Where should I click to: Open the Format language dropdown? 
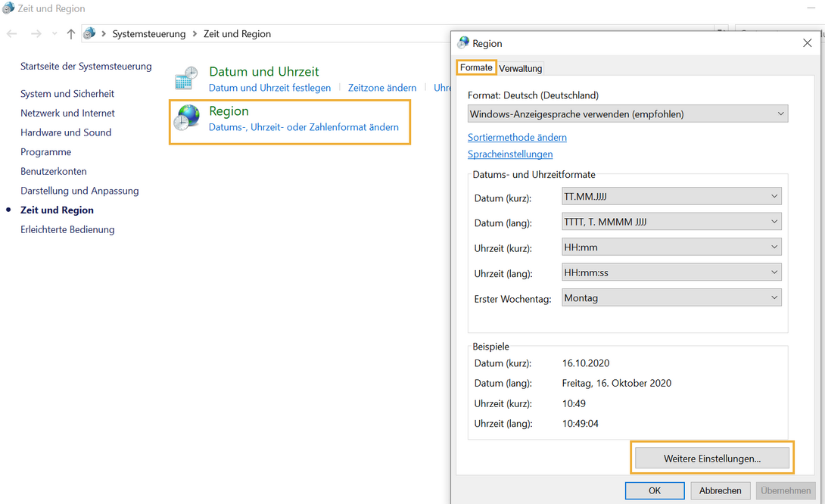(x=627, y=114)
